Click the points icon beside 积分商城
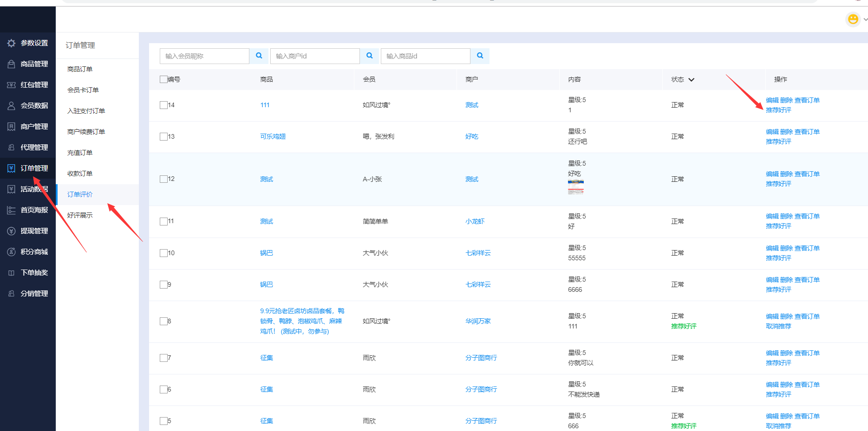This screenshot has height=431, width=868. (x=11, y=252)
